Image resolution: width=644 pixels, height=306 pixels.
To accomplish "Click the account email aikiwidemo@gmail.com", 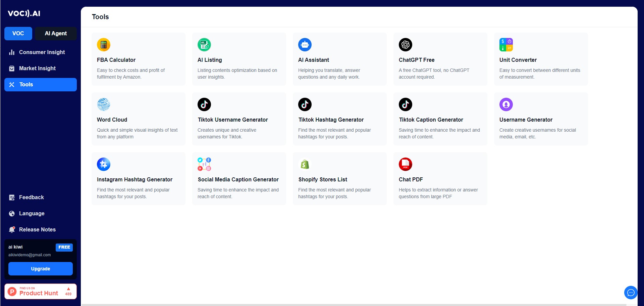I will (x=30, y=255).
